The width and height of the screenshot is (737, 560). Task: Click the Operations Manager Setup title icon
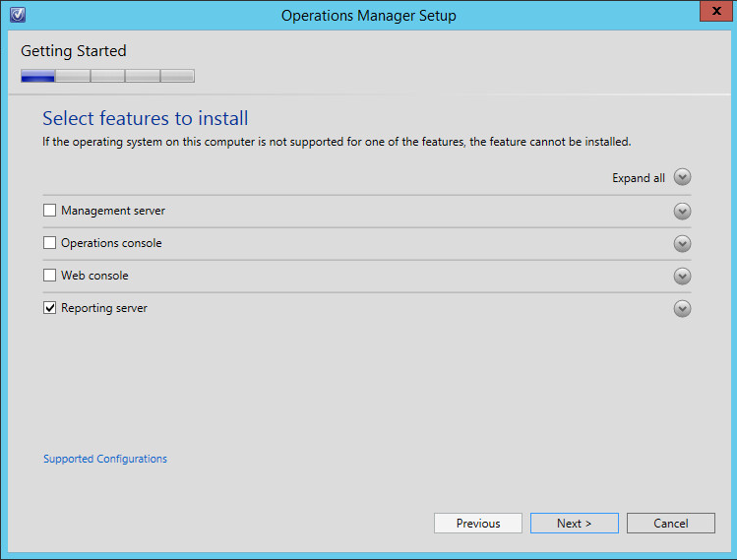[x=18, y=15]
